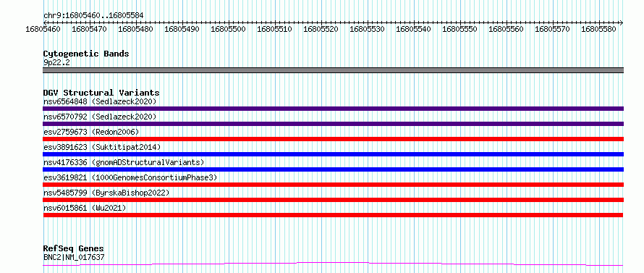The height and width of the screenshot is (273, 644).
Task: Click the chr9:16805460..16805584 region label
Action: [93, 16]
